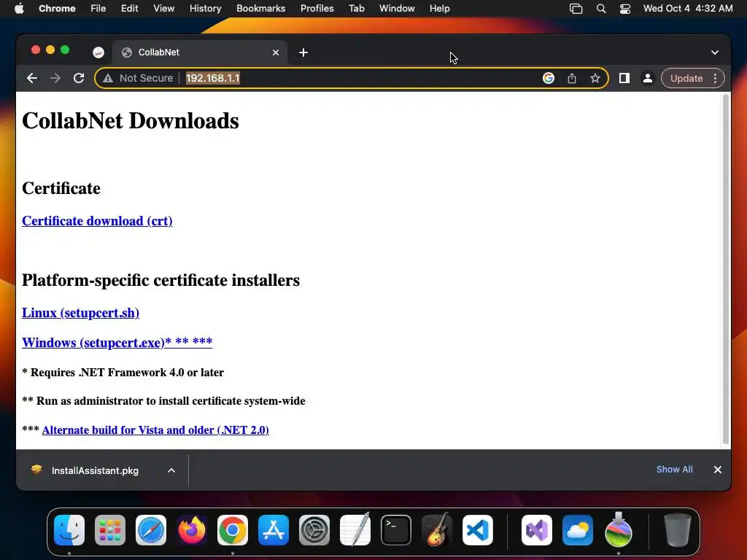Open Firefox from the Dock
Image resolution: width=747 pixels, height=560 pixels.
[192, 530]
